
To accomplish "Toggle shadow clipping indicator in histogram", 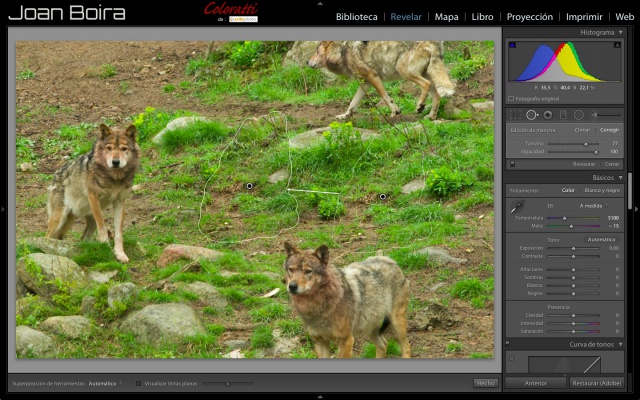I will (x=513, y=44).
